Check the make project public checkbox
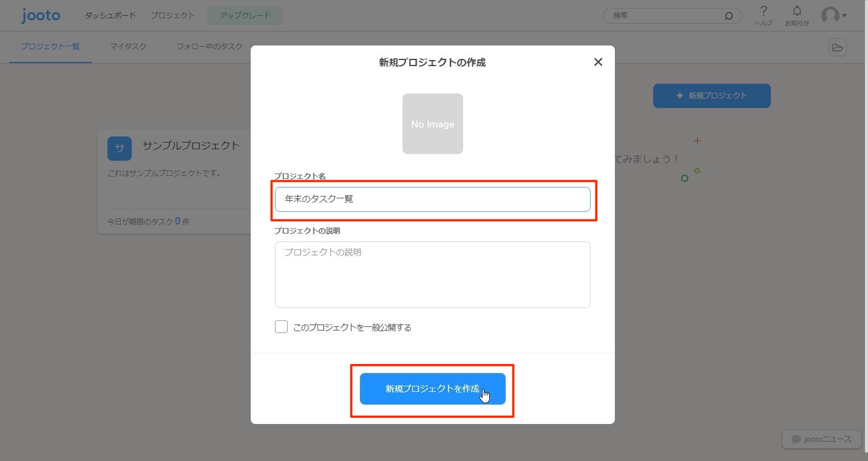The image size is (868, 461). (281, 327)
